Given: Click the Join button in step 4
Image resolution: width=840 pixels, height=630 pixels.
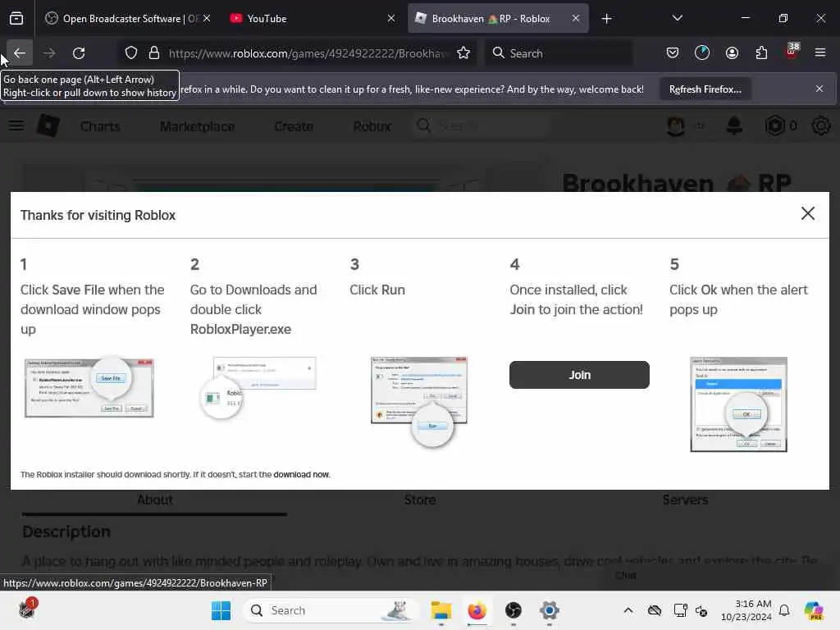Looking at the screenshot, I should coord(579,375).
